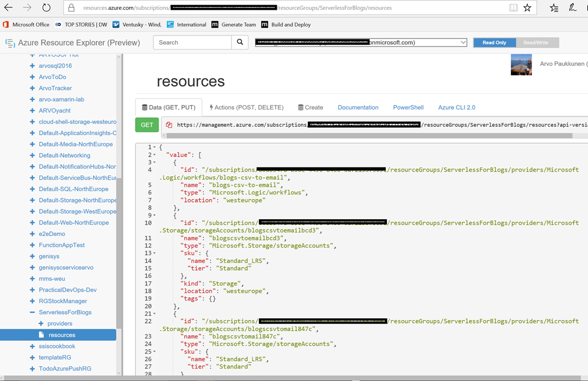The height and width of the screenshot is (381, 588).
Task: Click the browser back arrow
Action: (x=9, y=8)
